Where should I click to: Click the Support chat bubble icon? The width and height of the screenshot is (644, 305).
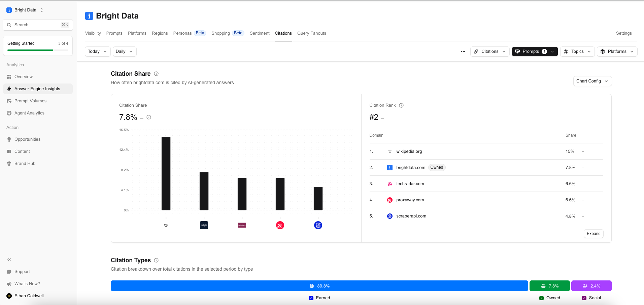pyautogui.click(x=9, y=272)
